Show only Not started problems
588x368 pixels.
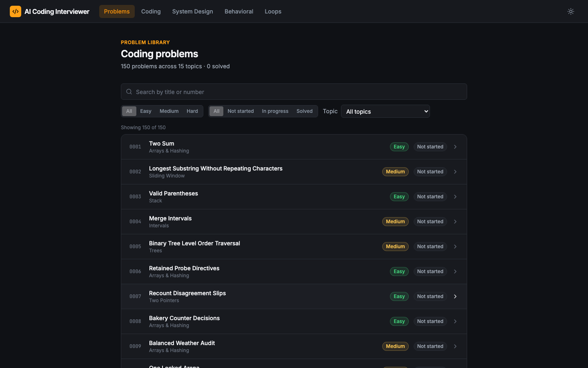pos(241,111)
